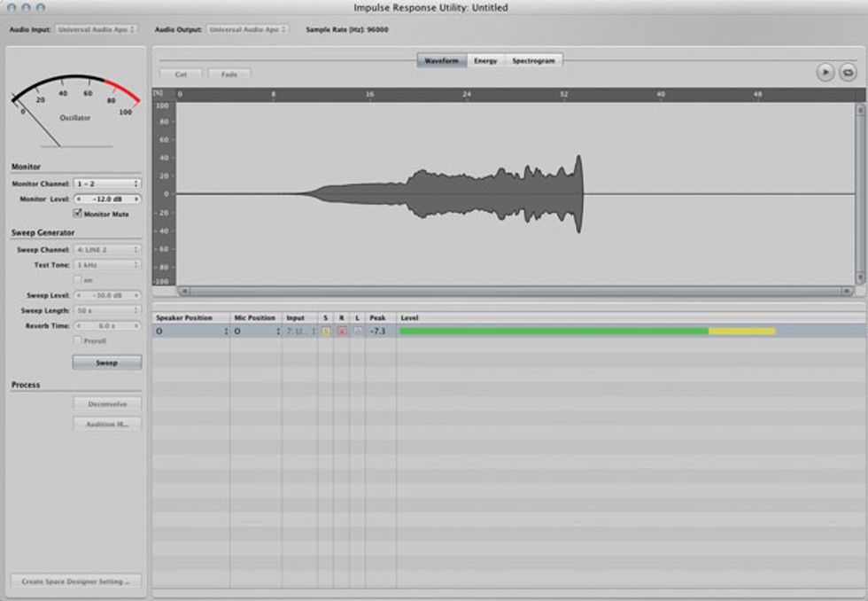Click the Peak value -7.3
The image size is (868, 601).
(377, 332)
